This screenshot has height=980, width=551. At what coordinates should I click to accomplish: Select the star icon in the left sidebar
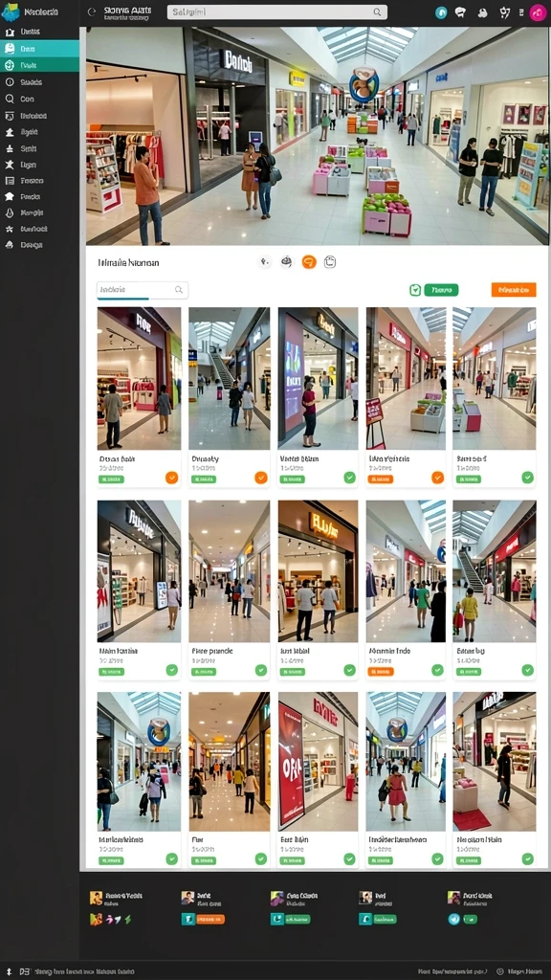pos(10,165)
